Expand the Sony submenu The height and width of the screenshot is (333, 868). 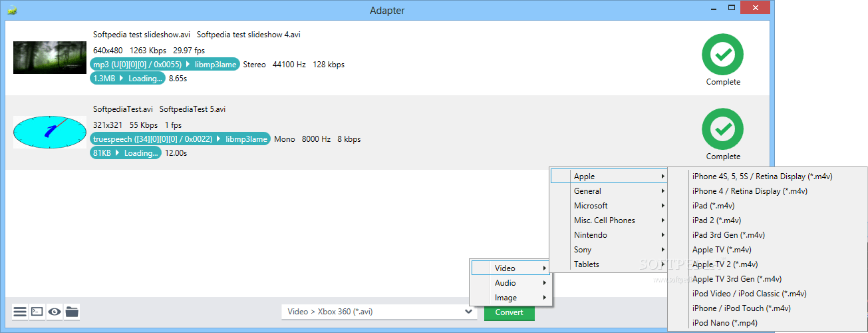pos(609,250)
